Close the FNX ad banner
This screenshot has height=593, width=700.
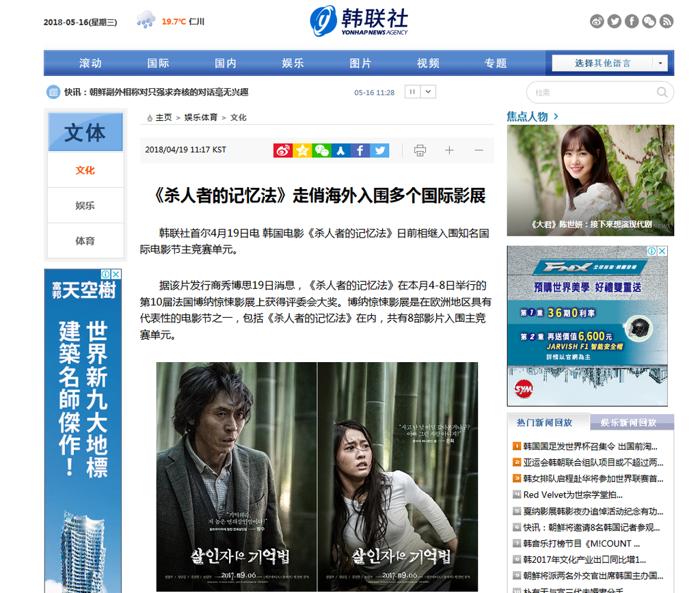point(662,251)
